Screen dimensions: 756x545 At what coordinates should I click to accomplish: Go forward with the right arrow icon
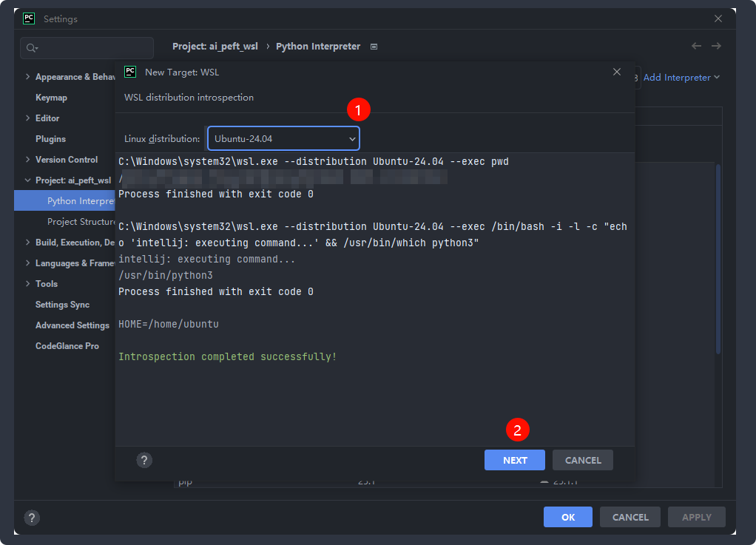[x=717, y=46]
